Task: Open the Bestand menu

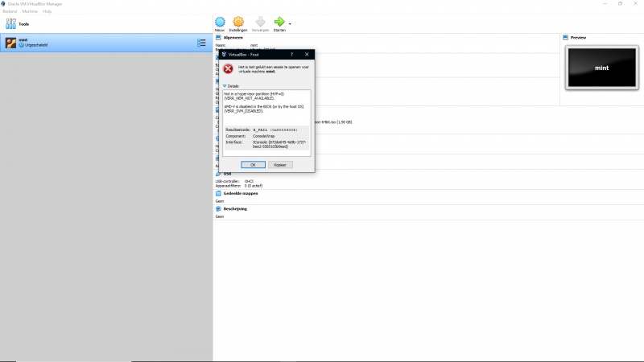Action: click(10, 11)
